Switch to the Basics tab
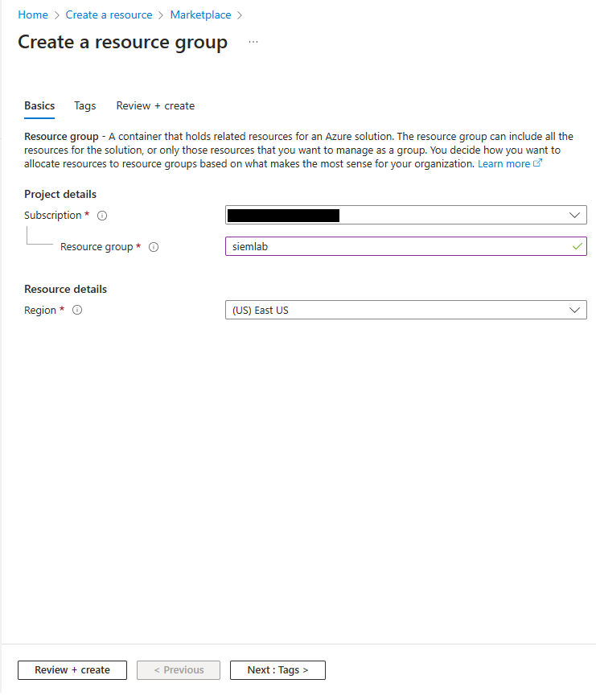Viewport: 596px width, 700px height. click(39, 105)
